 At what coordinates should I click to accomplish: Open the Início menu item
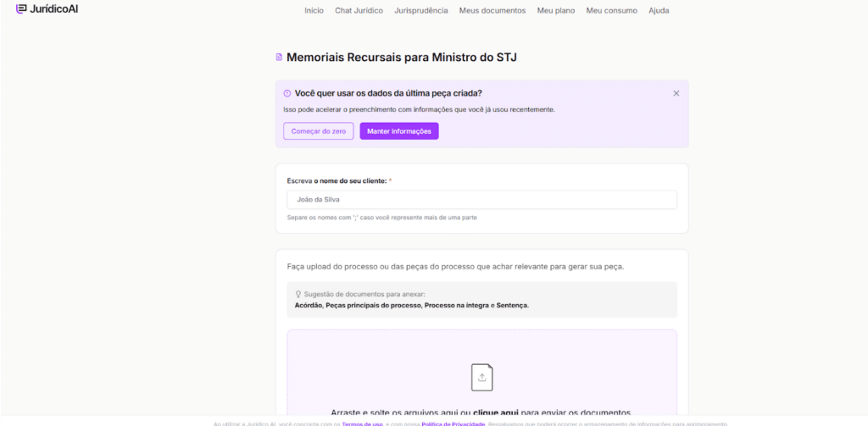pyautogui.click(x=314, y=10)
